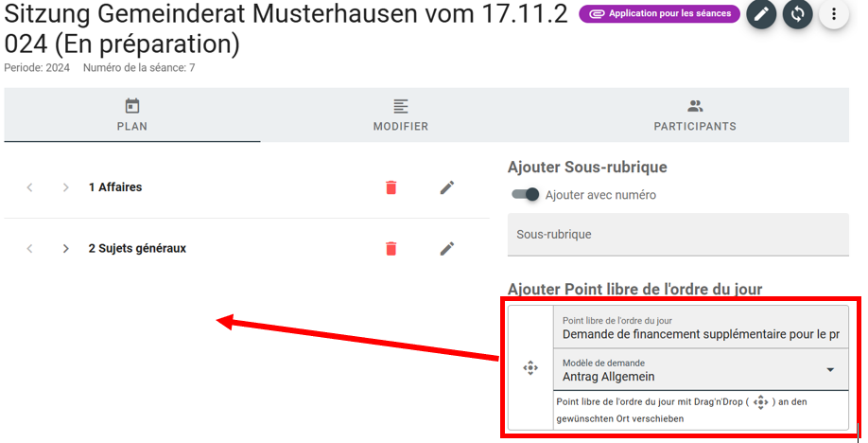
Task: Switch to the PARTICIPANTS tab
Action: [x=694, y=115]
